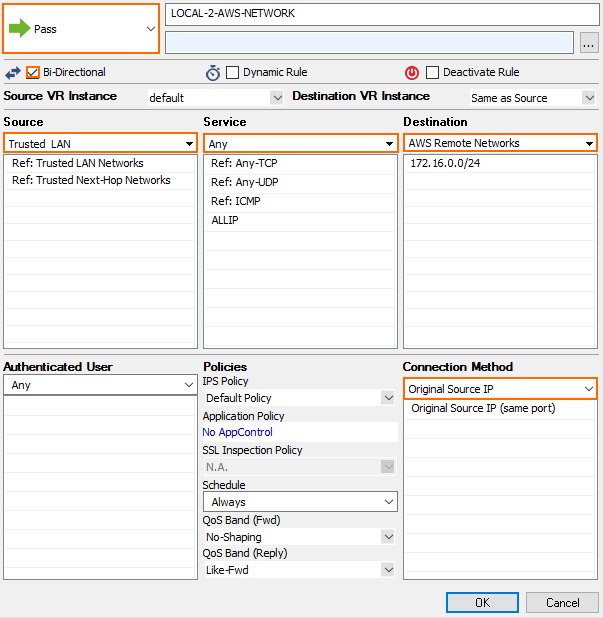Enable the Dynamic Rule checkbox
The image size is (603, 618).
pyautogui.click(x=233, y=73)
